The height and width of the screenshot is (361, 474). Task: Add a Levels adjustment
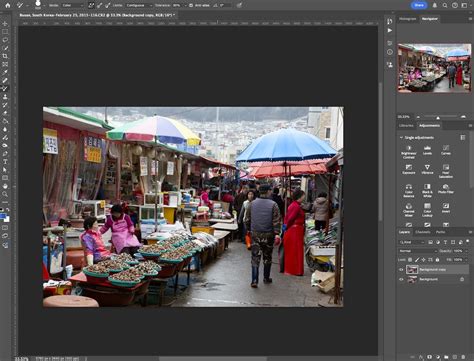[x=427, y=150]
